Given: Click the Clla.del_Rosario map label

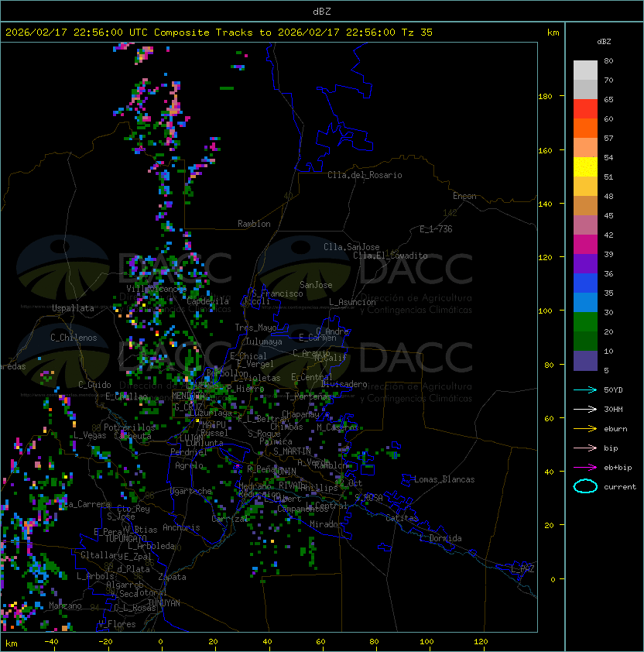Looking at the screenshot, I should [365, 175].
